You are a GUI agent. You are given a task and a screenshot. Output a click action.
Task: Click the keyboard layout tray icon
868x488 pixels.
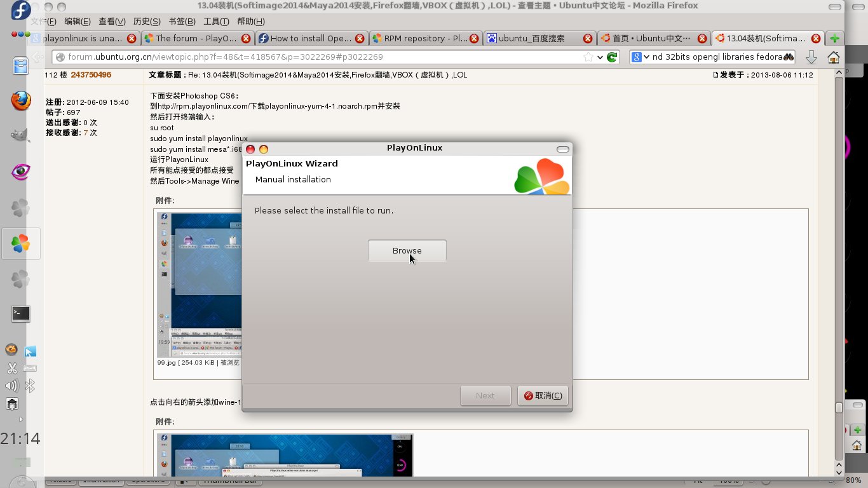[30, 368]
